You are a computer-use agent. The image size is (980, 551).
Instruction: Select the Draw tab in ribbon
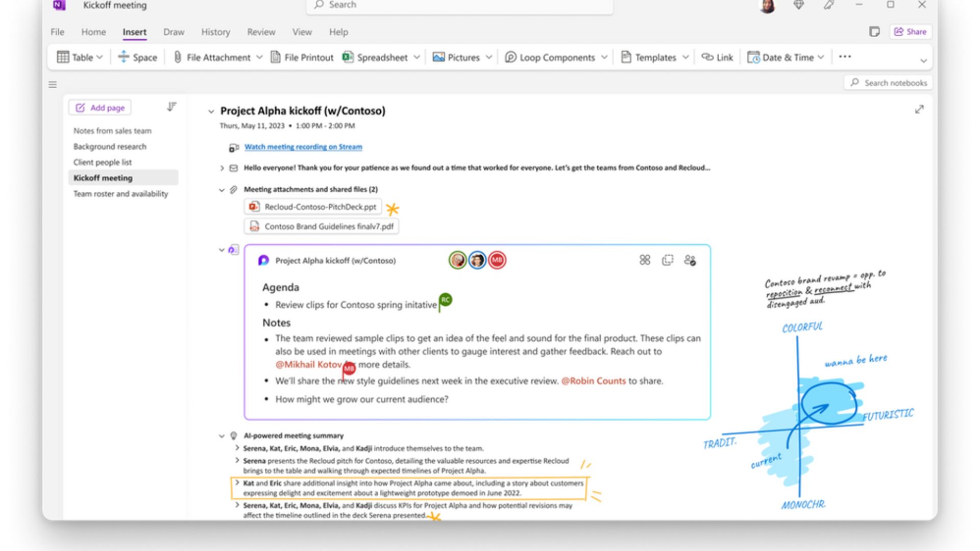[173, 32]
